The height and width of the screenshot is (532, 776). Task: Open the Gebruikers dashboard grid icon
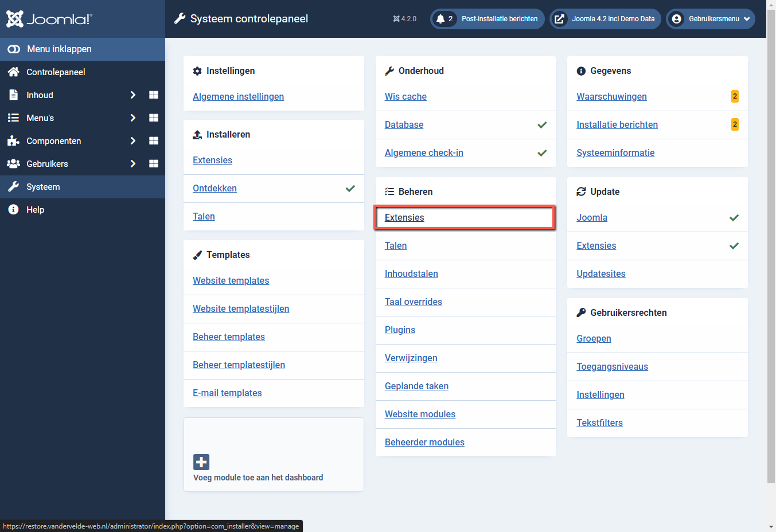point(153,163)
